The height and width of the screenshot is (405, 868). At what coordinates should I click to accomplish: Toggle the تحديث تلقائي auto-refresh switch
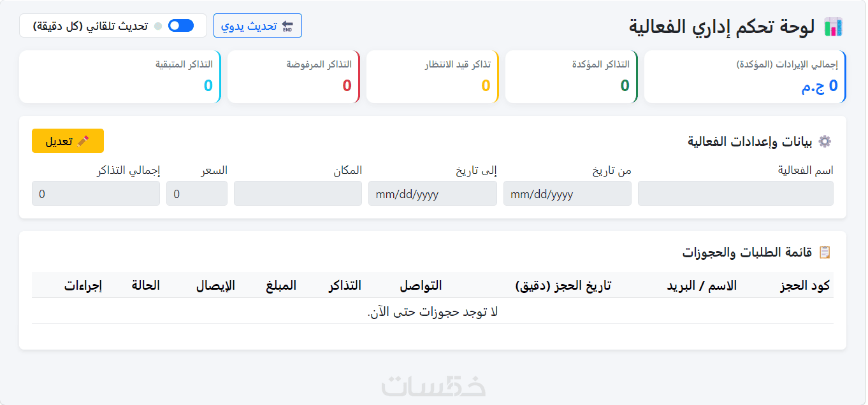coord(181,25)
